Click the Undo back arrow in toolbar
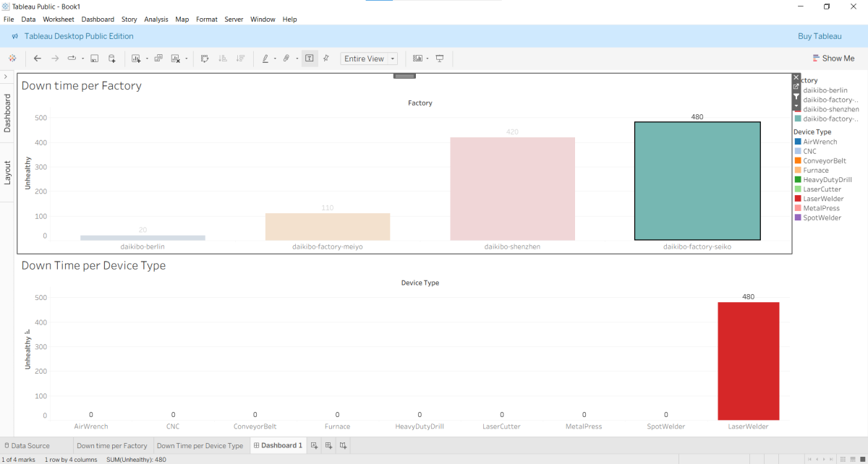Screen dimensions: 868x464 pos(38,59)
